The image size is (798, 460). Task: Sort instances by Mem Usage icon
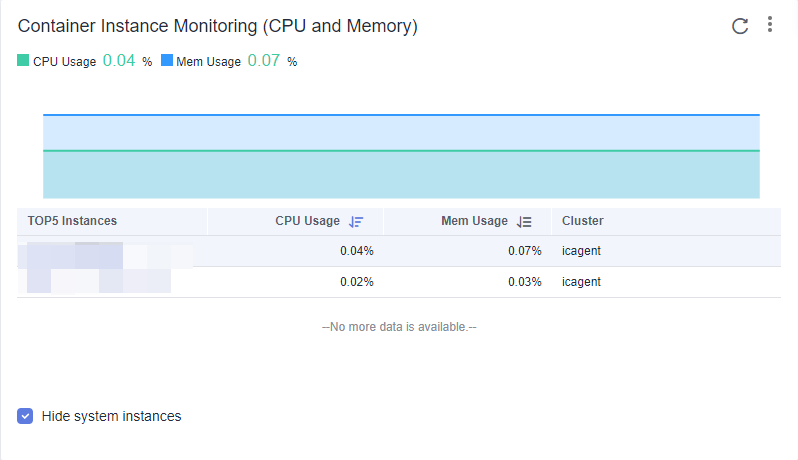[524, 222]
